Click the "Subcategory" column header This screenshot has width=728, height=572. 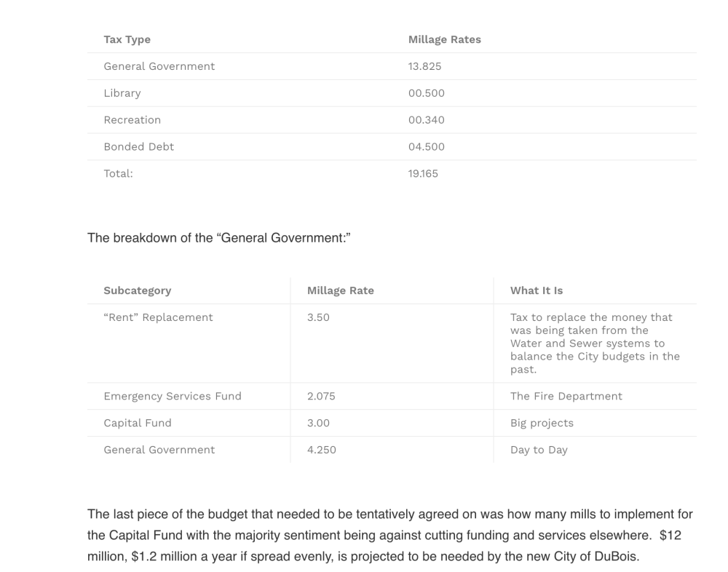point(137,290)
